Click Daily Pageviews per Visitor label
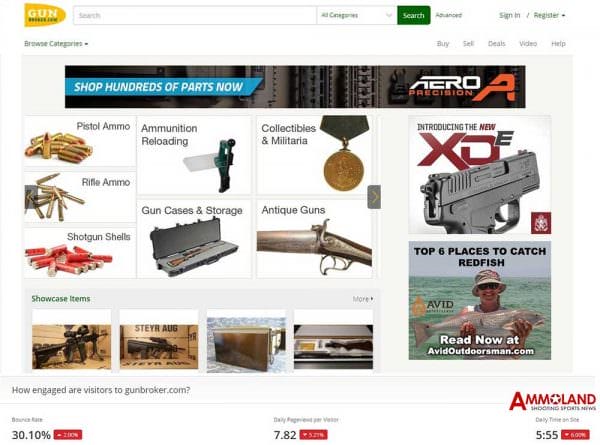600x445 pixels. 306,420
